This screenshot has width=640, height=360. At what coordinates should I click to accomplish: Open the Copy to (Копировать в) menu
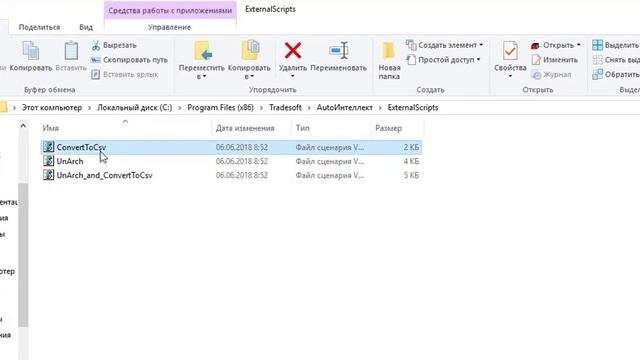249,60
